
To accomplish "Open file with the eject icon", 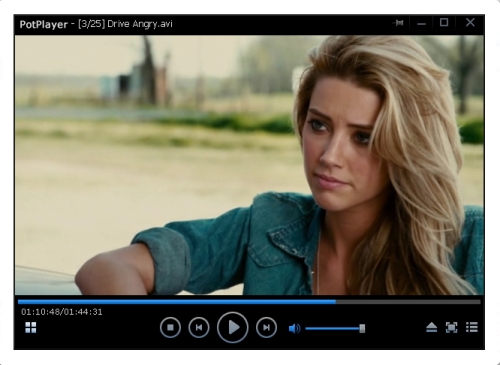I will 431,327.
